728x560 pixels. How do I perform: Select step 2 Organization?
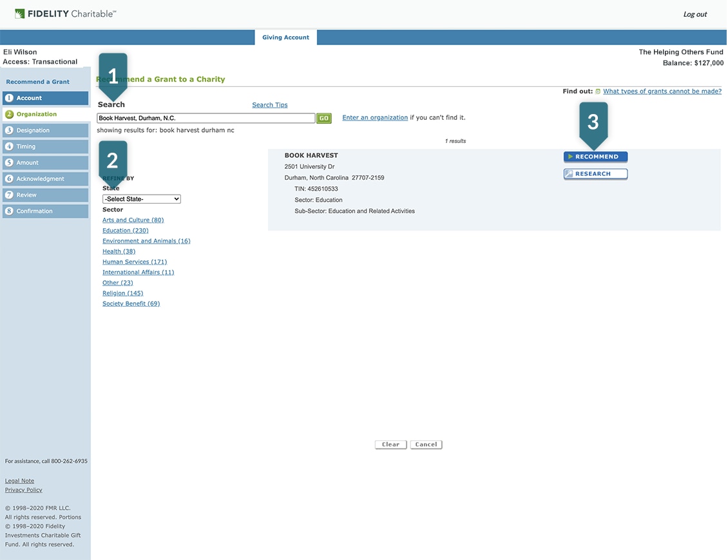(x=46, y=114)
